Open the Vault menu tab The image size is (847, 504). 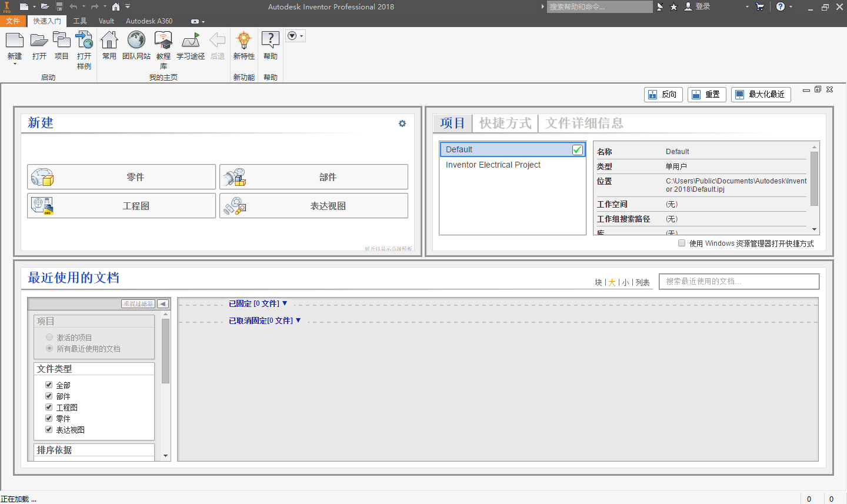(106, 21)
